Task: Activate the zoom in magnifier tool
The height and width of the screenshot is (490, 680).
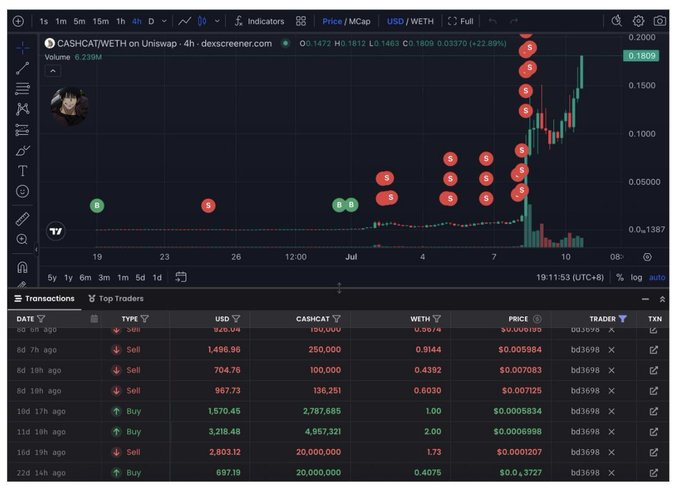Action: pos(22,239)
